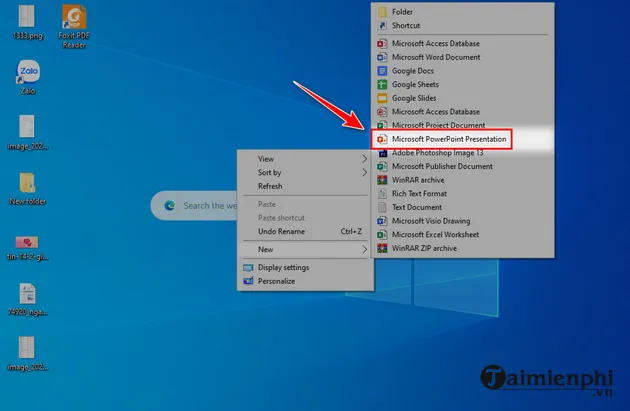
Task: Create new Microsoft Visio Drawing
Action: (x=463, y=221)
